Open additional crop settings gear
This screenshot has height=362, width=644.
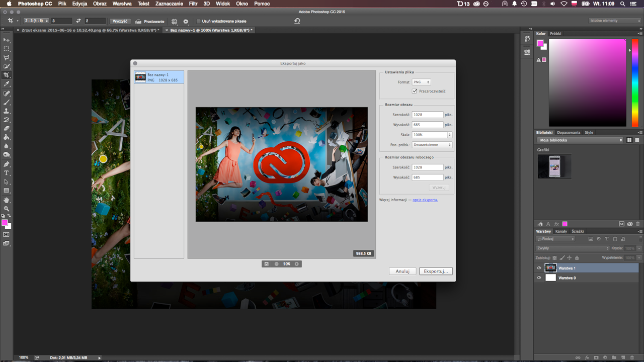point(186,22)
